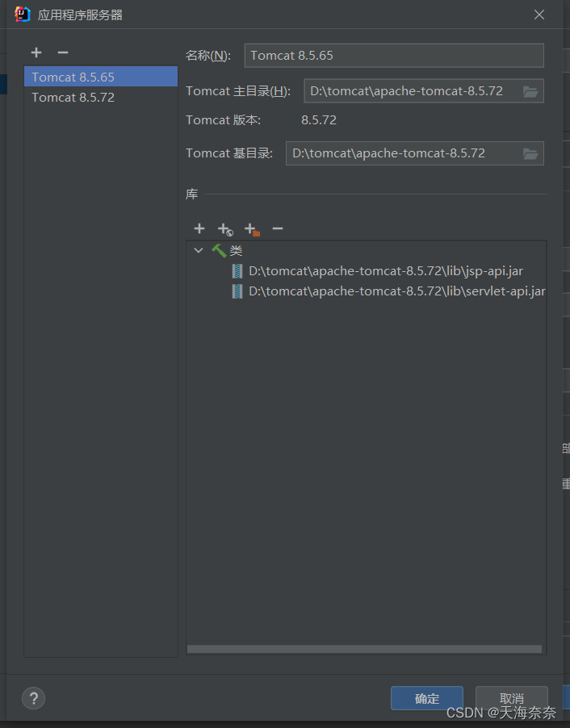Browse for the Tomcat home directory folder
Image resolution: width=570 pixels, height=728 pixels.
tap(530, 91)
